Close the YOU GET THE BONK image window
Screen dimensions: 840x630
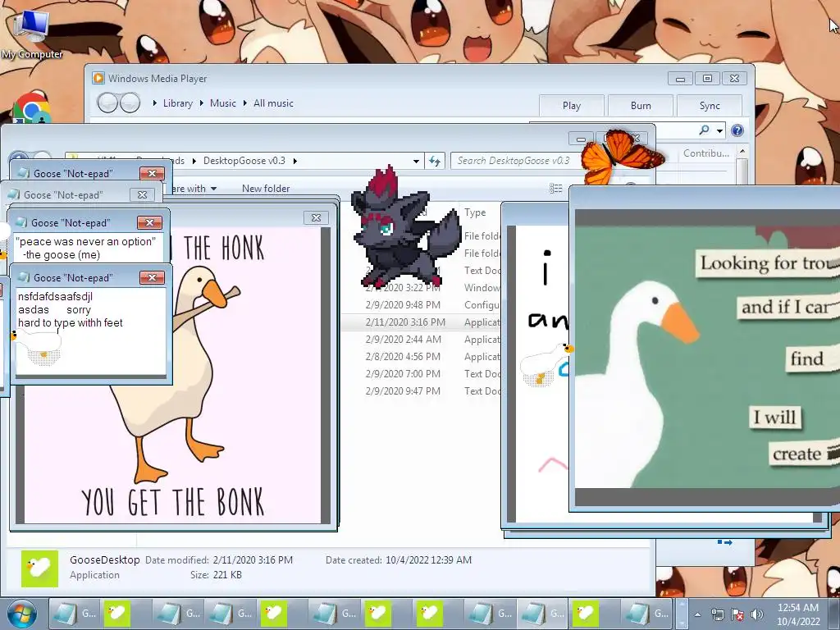point(316,217)
